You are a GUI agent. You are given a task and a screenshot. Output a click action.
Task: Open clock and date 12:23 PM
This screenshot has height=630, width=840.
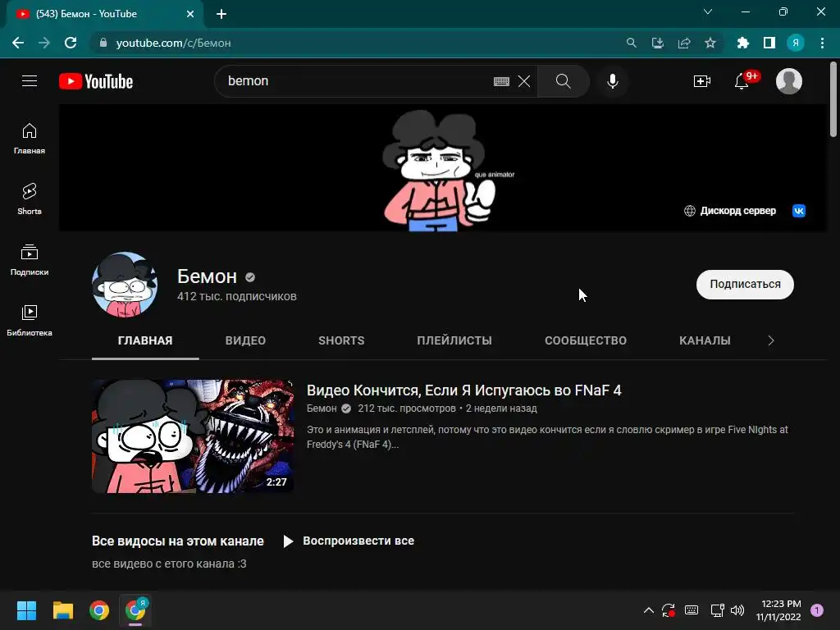tap(778, 610)
